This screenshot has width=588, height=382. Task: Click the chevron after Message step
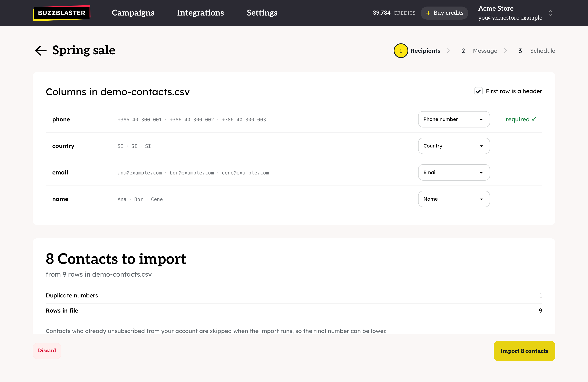tap(506, 51)
